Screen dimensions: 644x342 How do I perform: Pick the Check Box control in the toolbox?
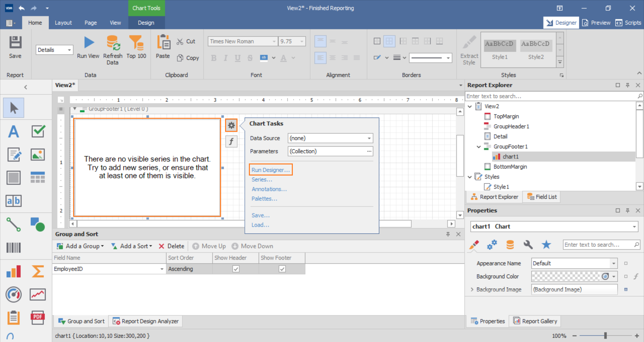(38, 131)
